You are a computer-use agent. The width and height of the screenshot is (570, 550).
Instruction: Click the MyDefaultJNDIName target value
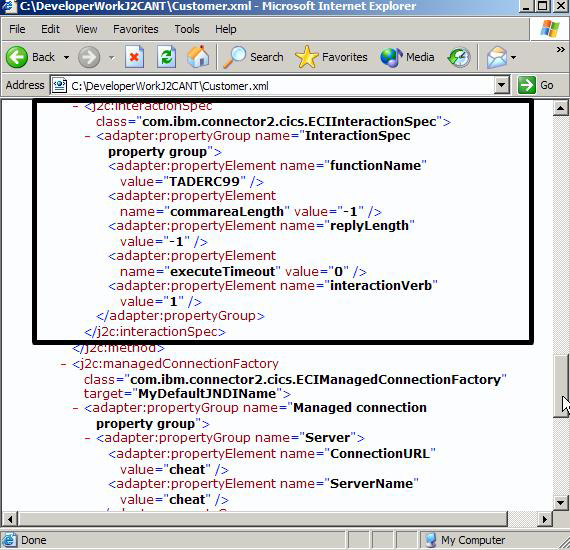pyautogui.click(x=207, y=394)
